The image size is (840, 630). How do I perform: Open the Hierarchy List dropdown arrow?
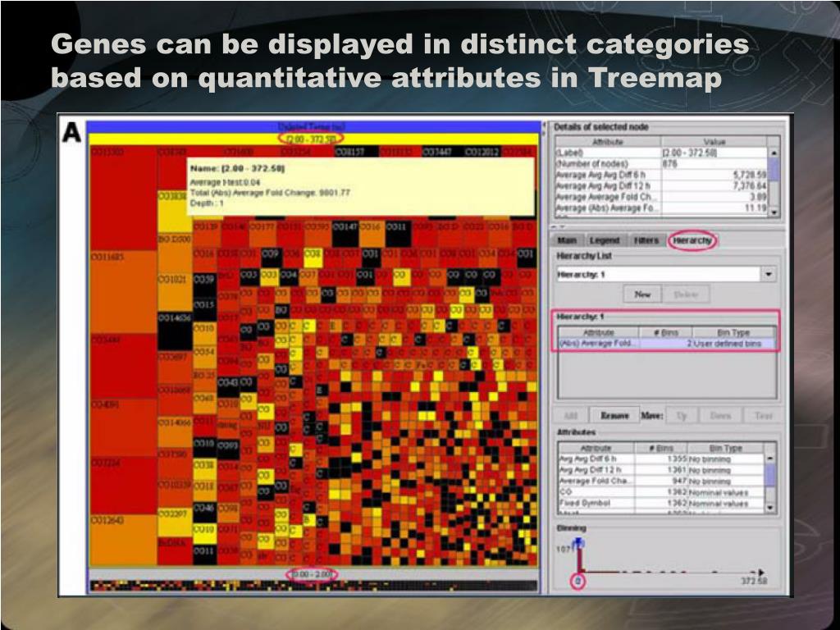[769, 274]
